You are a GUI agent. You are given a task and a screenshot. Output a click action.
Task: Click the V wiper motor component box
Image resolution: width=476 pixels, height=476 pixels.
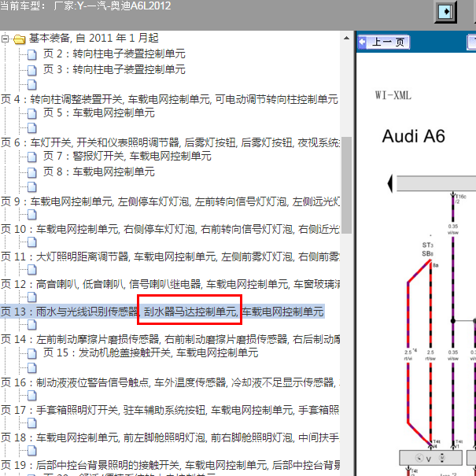point(430,458)
